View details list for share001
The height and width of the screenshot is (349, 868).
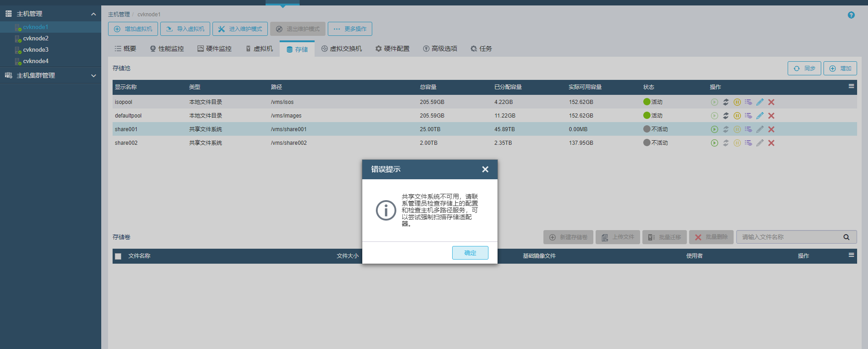pyautogui.click(x=749, y=129)
